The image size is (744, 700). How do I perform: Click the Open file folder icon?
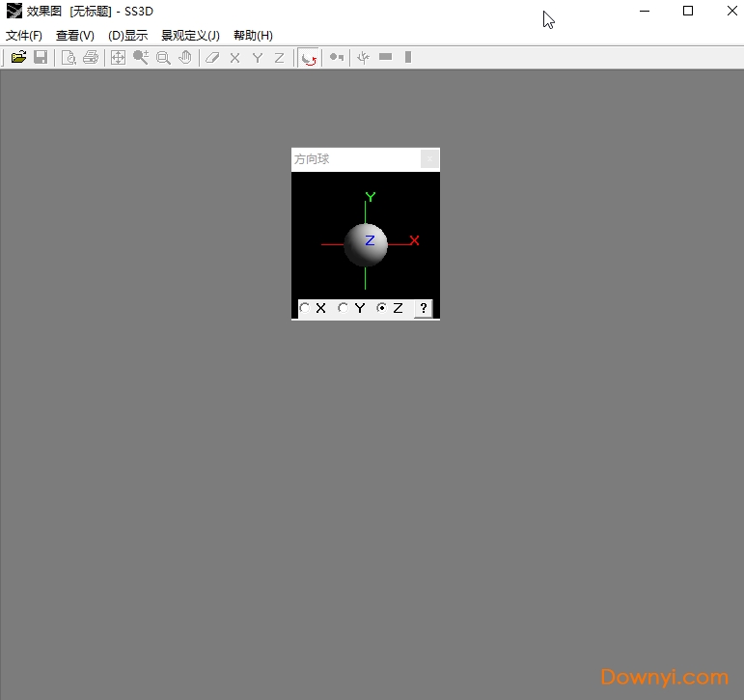(x=18, y=58)
